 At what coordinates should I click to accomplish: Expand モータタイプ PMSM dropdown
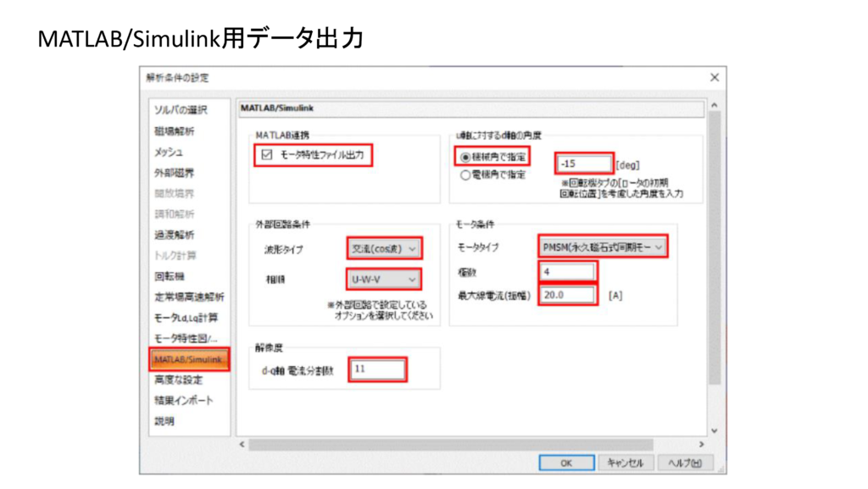coord(603,247)
